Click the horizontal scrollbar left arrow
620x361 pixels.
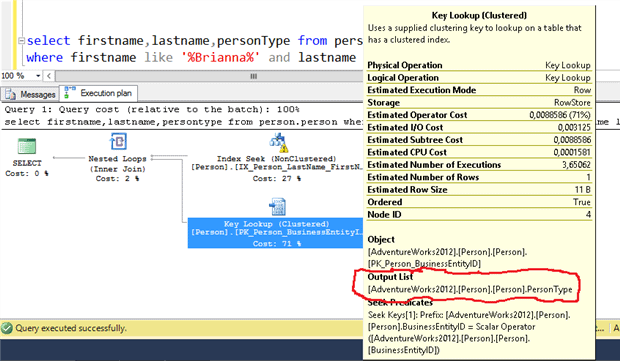(49, 76)
